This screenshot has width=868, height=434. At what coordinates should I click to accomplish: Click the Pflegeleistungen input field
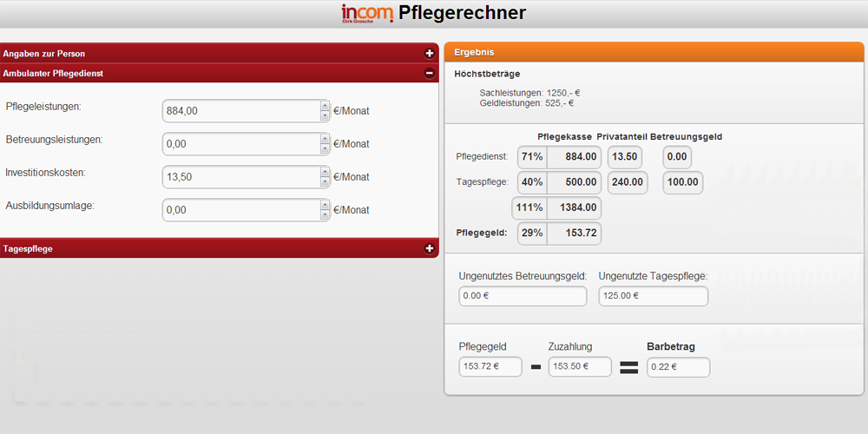pos(240,111)
